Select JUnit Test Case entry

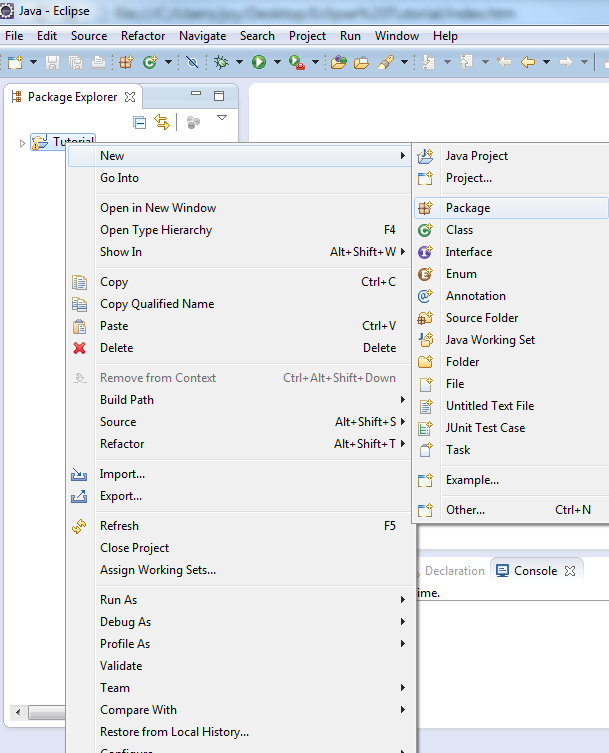point(511,428)
